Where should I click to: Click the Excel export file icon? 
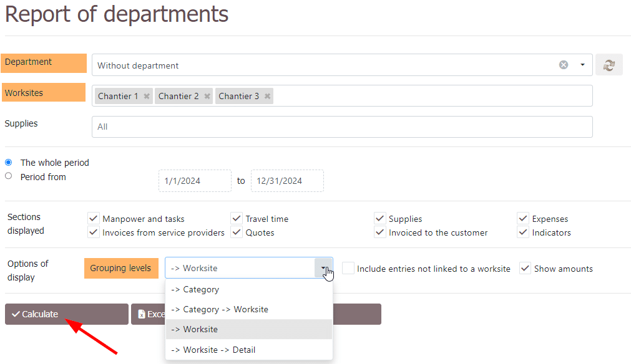(x=142, y=314)
